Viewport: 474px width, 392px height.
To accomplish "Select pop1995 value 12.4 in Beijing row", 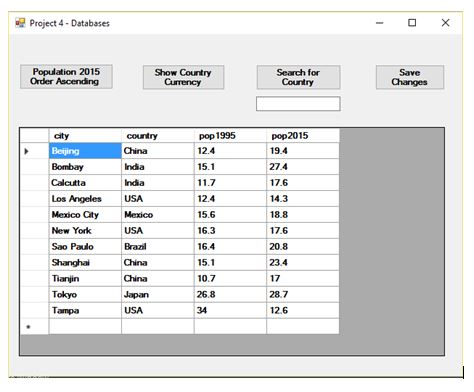I will 230,151.
